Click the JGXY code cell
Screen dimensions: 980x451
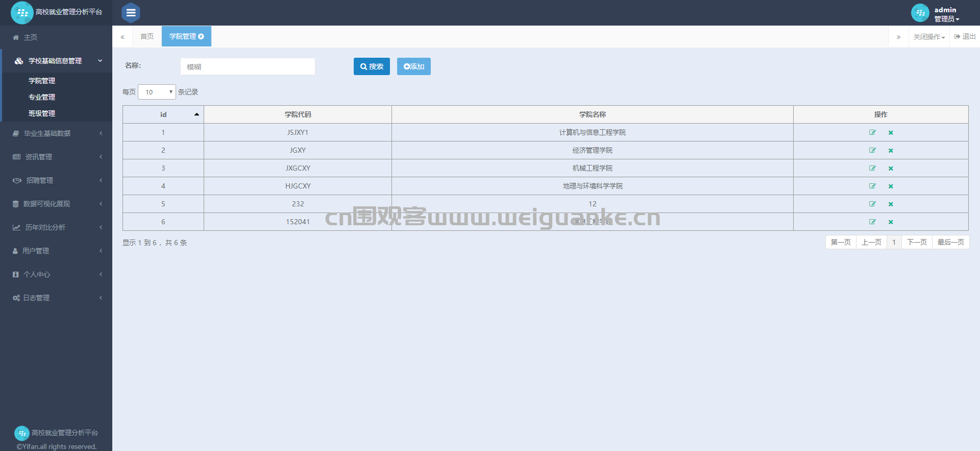pos(298,150)
